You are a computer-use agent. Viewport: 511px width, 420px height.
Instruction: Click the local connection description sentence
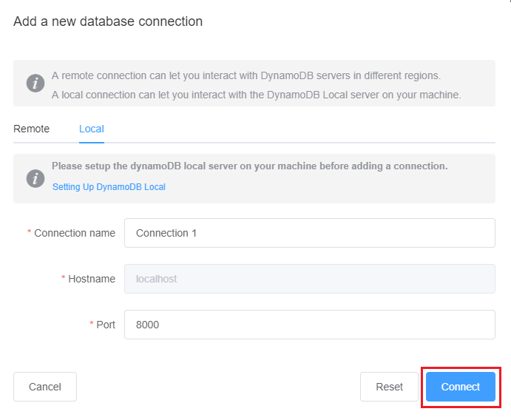tap(256, 95)
